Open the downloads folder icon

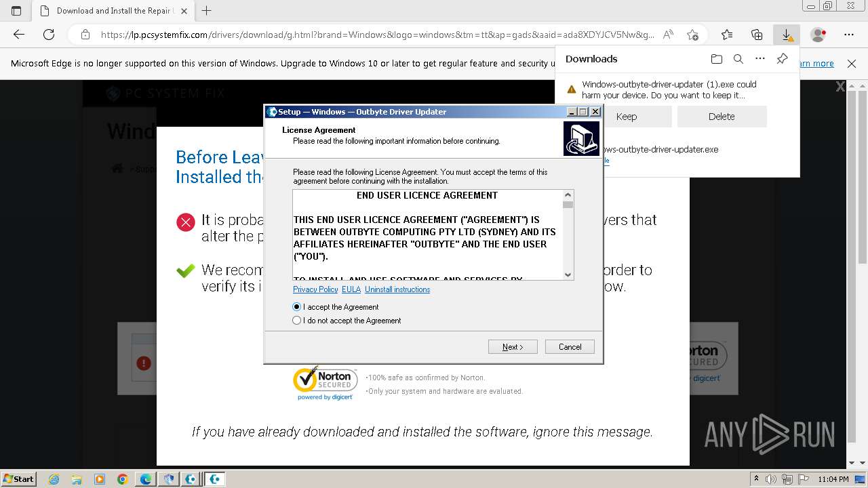click(717, 59)
